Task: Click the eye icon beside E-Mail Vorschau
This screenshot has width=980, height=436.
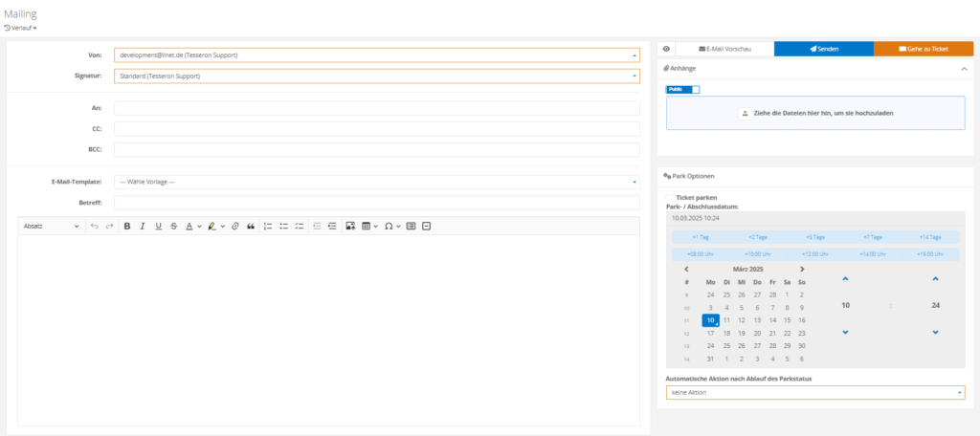Action: point(666,48)
